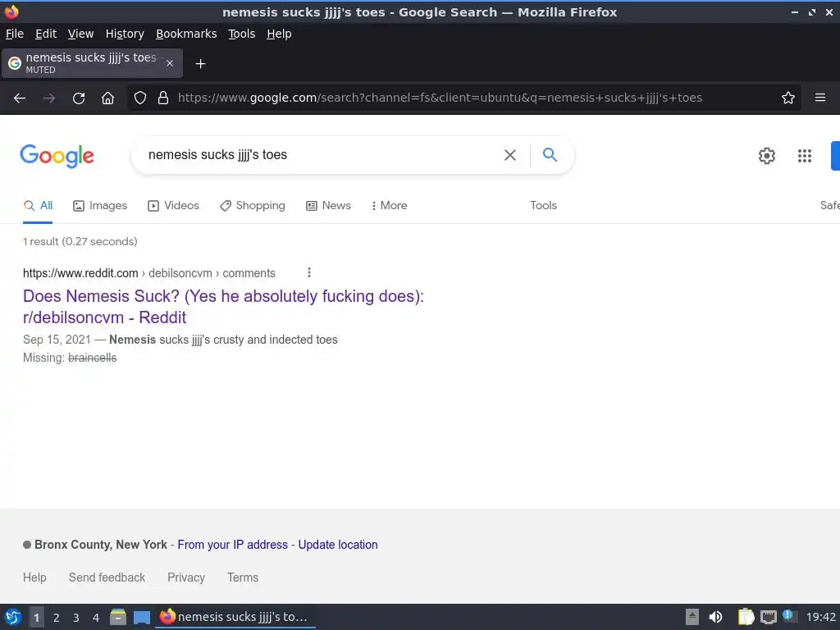The width and height of the screenshot is (840, 630).
Task: Open the Google apps grid
Action: pos(805,156)
